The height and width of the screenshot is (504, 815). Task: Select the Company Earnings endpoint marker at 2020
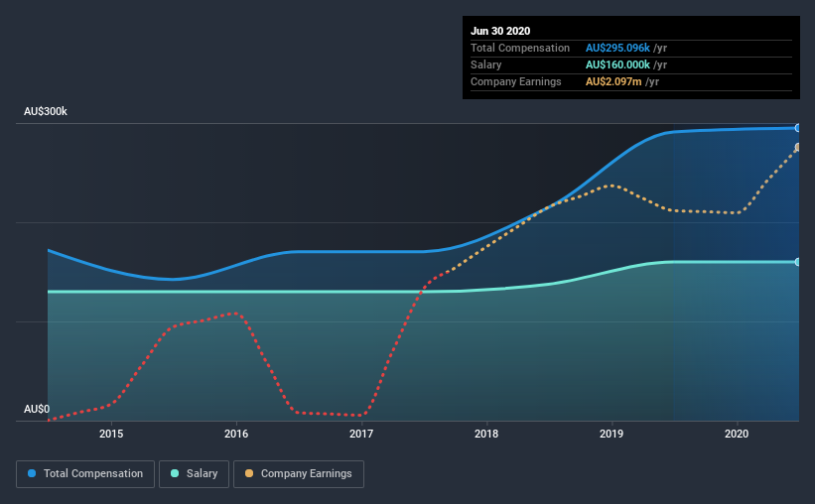[x=797, y=147]
